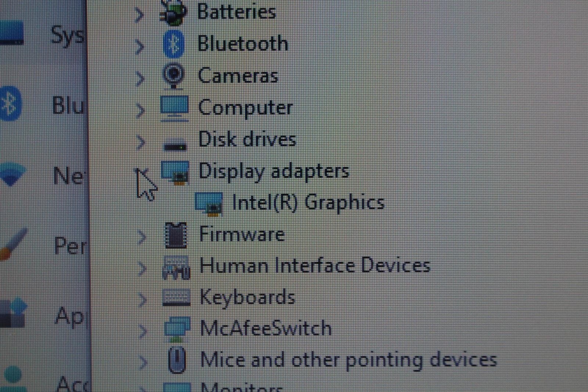Click the Bluetooth icon in Settings sidebar

(x=10, y=104)
